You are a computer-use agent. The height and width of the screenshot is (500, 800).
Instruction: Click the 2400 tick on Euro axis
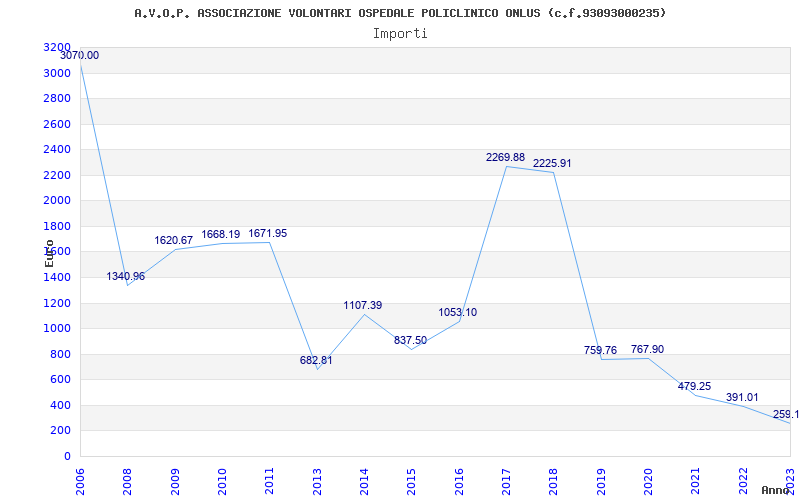coord(58,150)
